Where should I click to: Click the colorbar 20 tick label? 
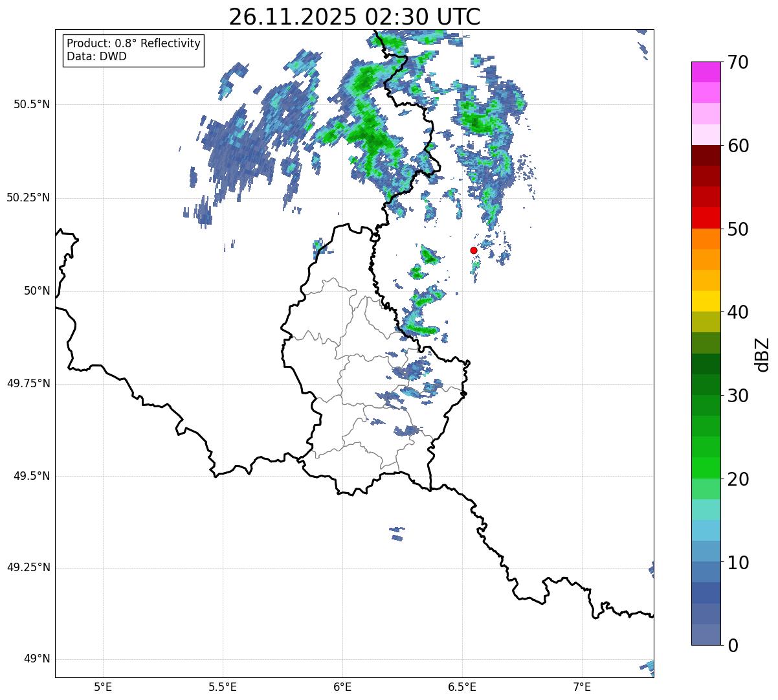tap(737, 479)
